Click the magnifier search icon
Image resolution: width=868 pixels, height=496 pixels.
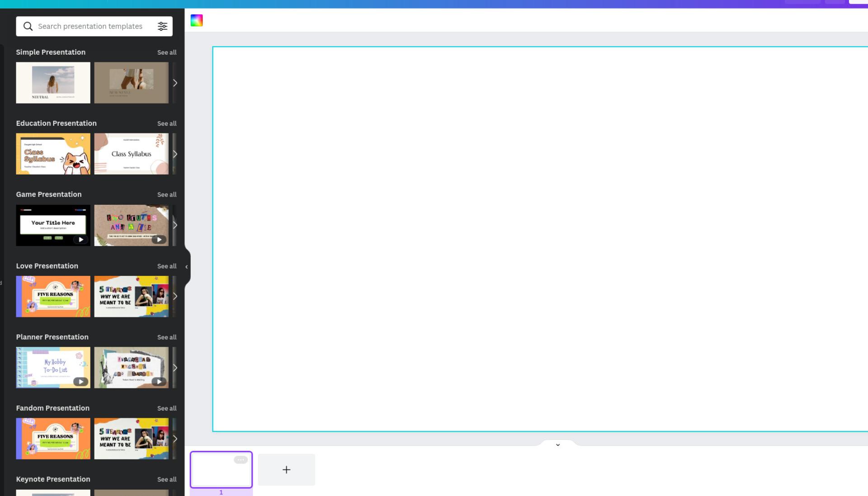[28, 26]
